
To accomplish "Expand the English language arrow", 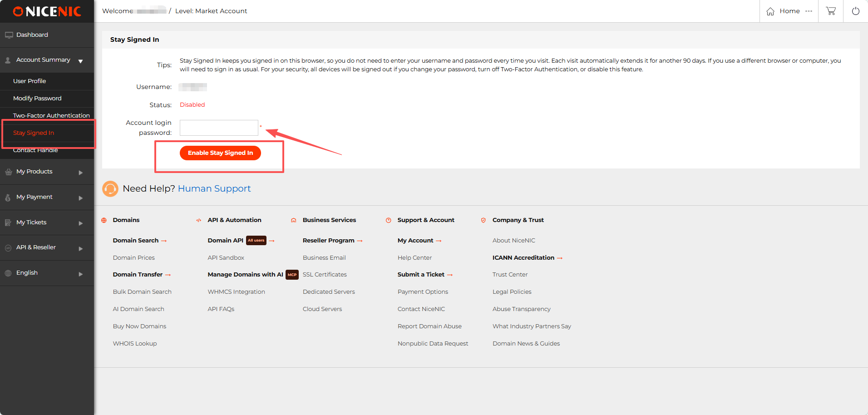I will [81, 274].
